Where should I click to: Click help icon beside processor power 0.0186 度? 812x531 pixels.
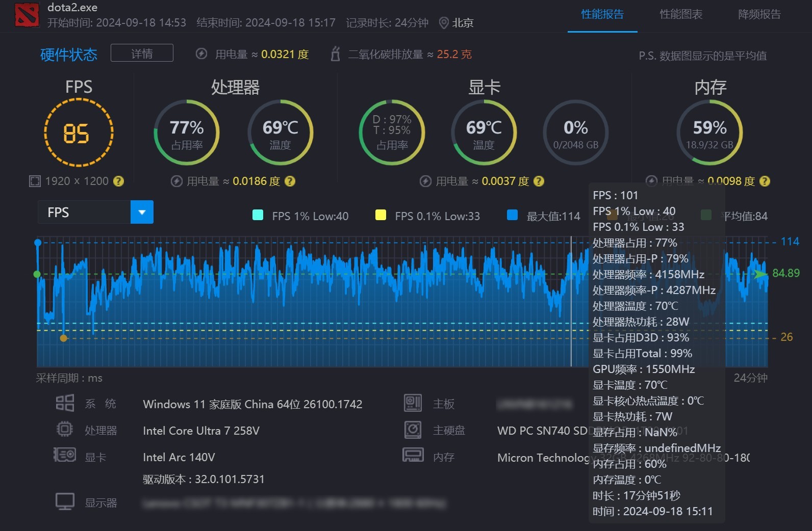tap(290, 181)
